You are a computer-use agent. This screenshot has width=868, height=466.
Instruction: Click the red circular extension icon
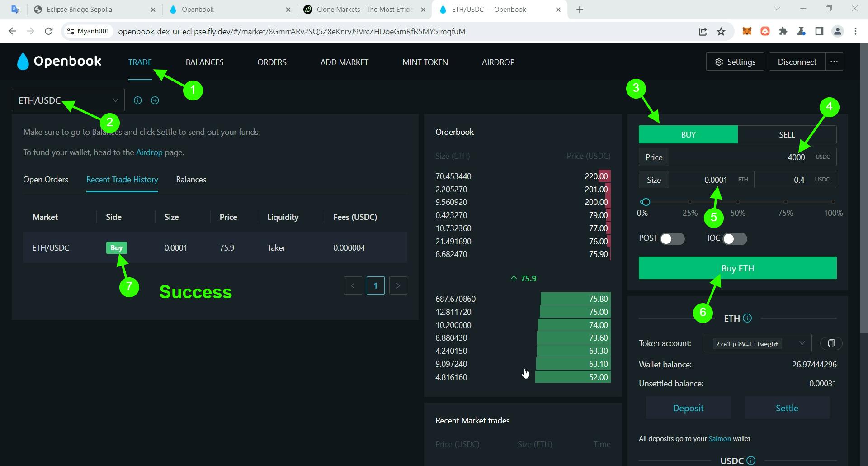point(765,31)
